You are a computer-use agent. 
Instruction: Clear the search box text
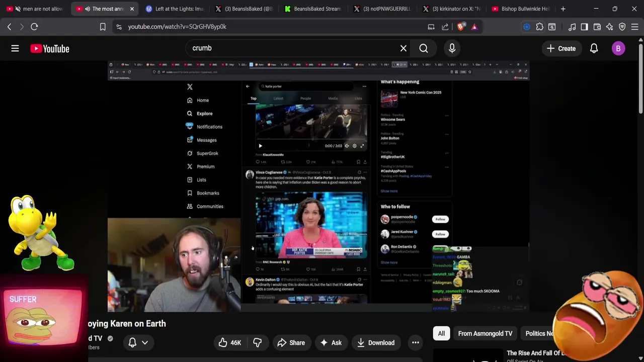(x=403, y=48)
